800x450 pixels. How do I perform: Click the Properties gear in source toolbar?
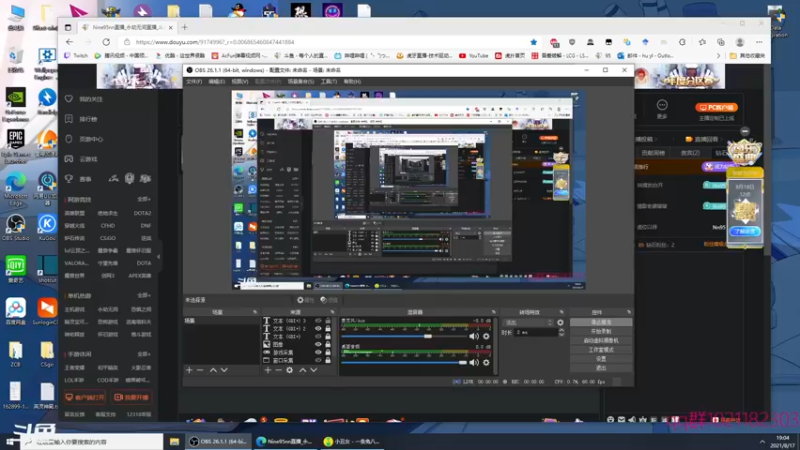[305, 300]
